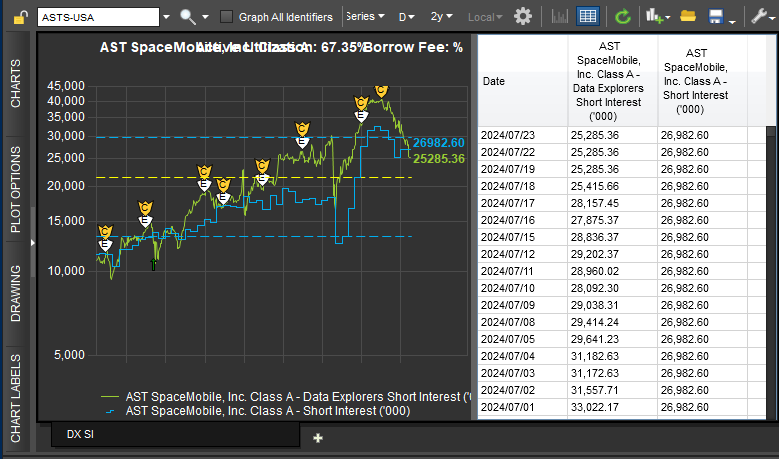Expand the search options arrow beside magnifier
The image size is (779, 459).
205,17
